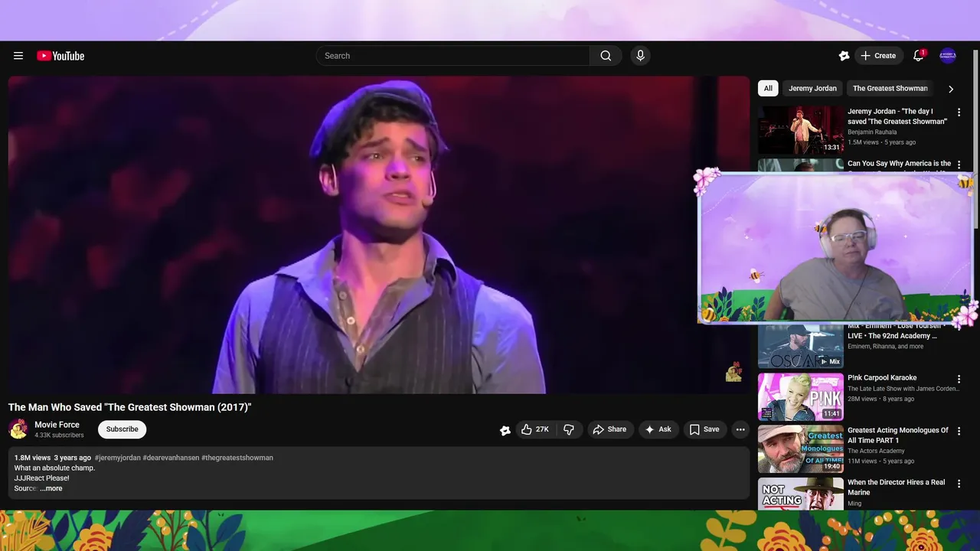Dislike the video with thumbs down
Viewport: 980px width, 551px height.
coord(569,429)
